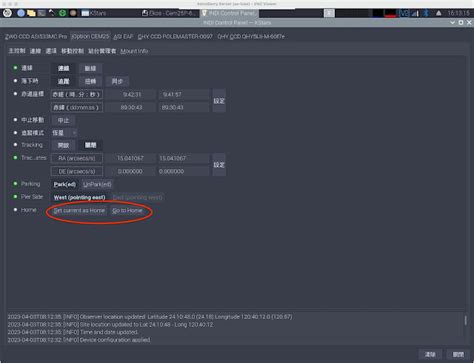Open the Raspberry Pi applications menu icon

[x=7, y=13]
